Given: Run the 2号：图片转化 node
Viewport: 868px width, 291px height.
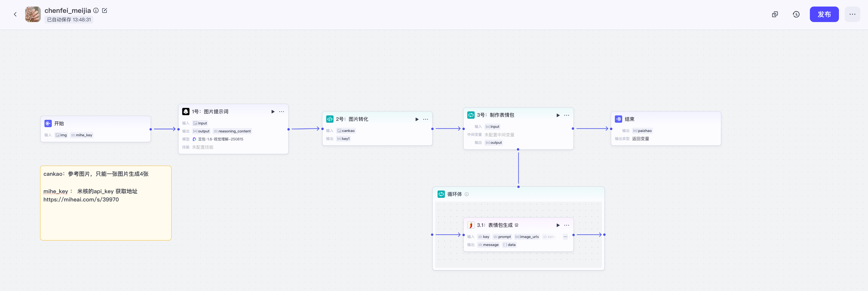Looking at the screenshot, I should click(x=417, y=119).
